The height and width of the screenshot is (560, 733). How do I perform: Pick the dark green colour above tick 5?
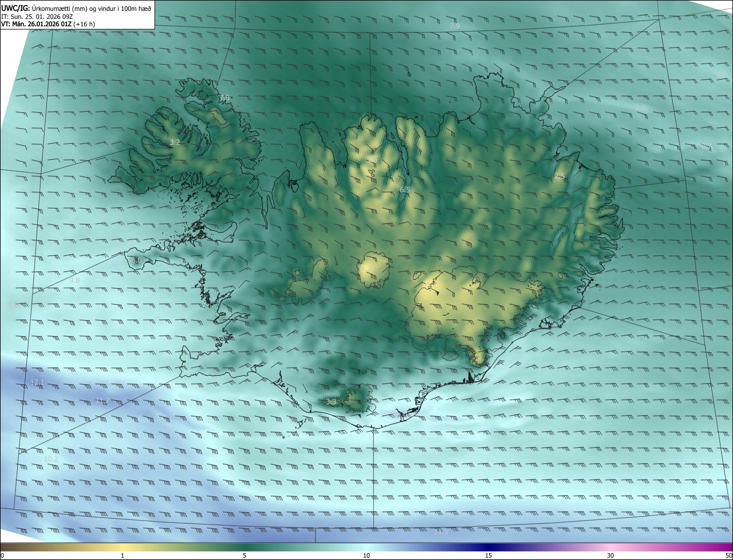click(245, 547)
